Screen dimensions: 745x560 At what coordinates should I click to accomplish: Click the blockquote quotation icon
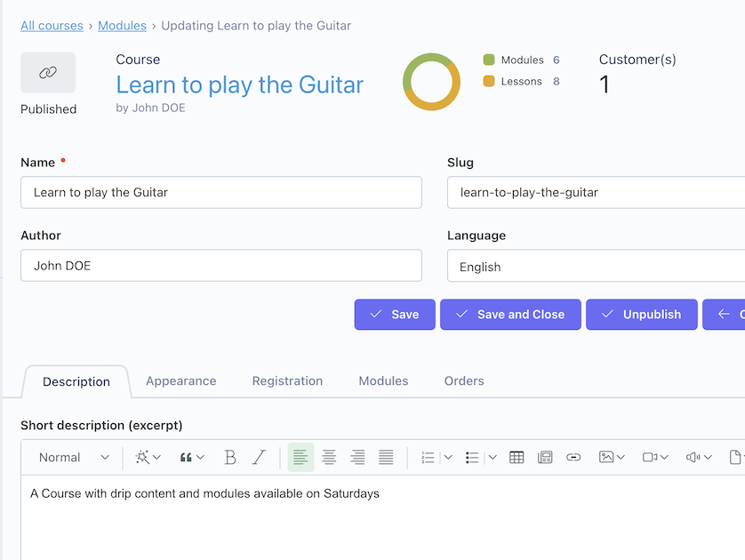point(186,457)
